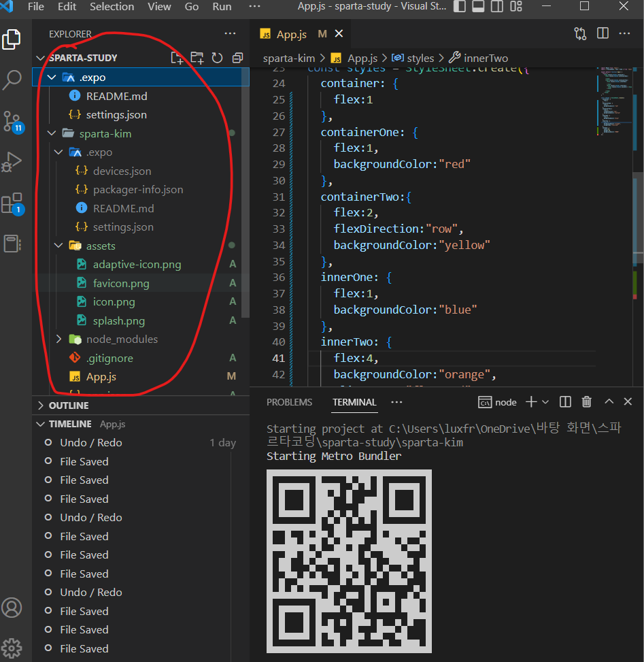Collapse the sparta-kim folder
This screenshot has width=644, height=662.
click(52, 133)
